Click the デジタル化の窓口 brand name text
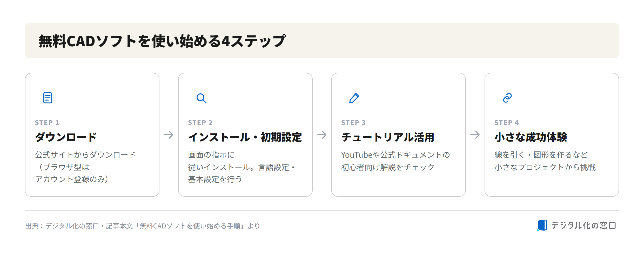The width and height of the screenshot is (644, 256). (x=583, y=225)
